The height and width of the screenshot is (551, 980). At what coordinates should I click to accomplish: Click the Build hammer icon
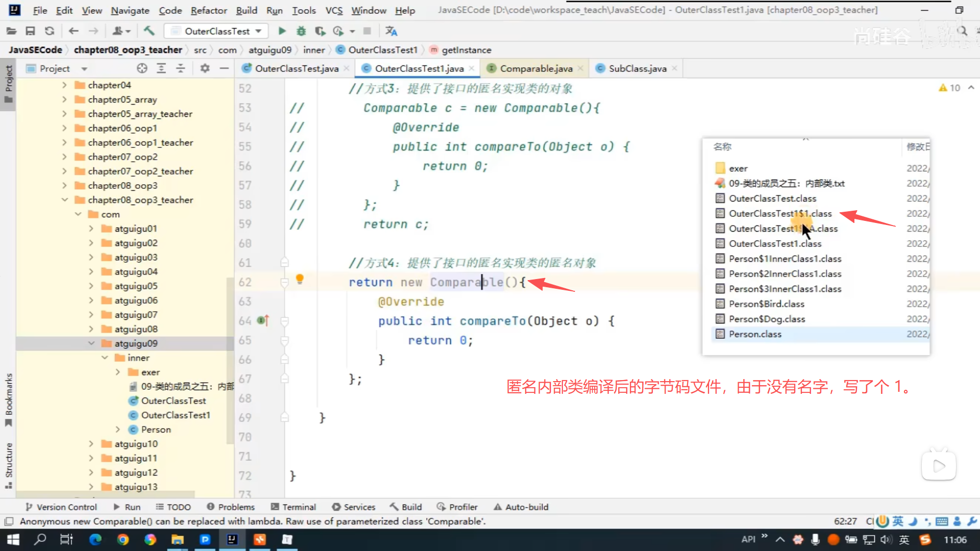tap(149, 31)
